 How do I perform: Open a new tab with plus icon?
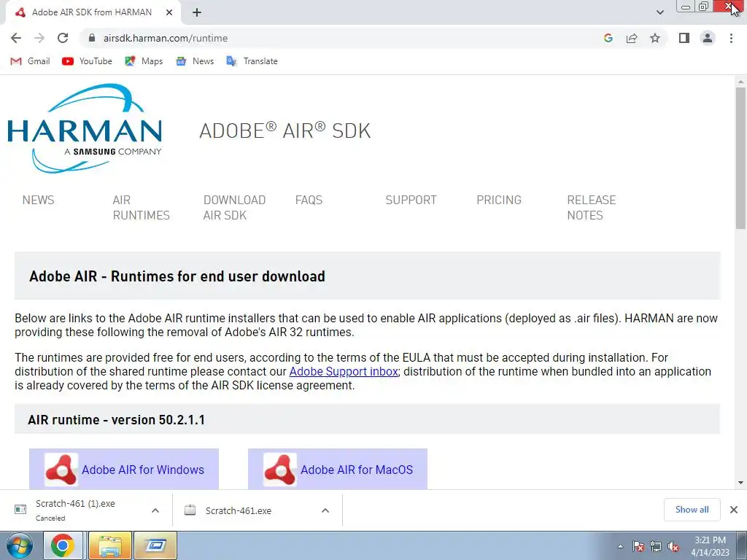197,12
